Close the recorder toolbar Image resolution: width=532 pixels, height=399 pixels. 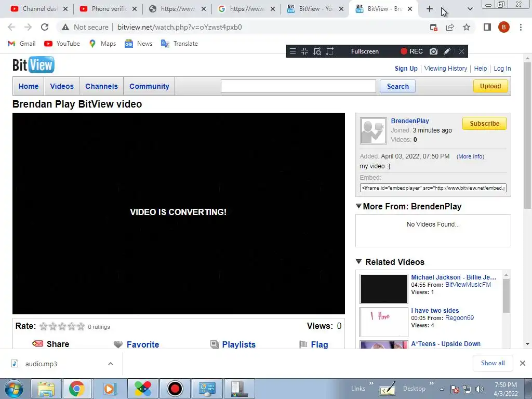coord(461,51)
